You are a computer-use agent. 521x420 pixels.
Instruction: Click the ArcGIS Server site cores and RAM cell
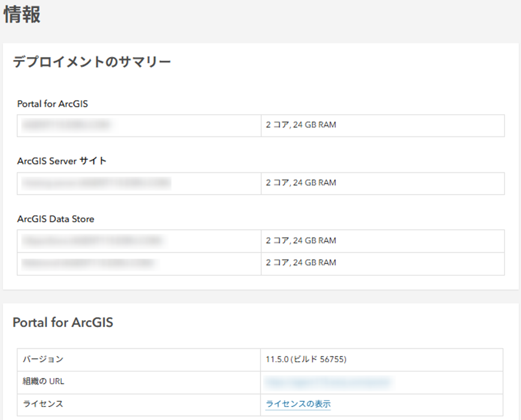(301, 183)
